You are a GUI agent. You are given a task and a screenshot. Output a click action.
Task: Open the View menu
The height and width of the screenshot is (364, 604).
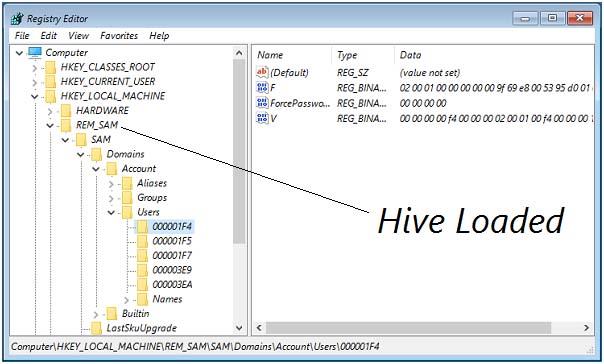(x=78, y=36)
